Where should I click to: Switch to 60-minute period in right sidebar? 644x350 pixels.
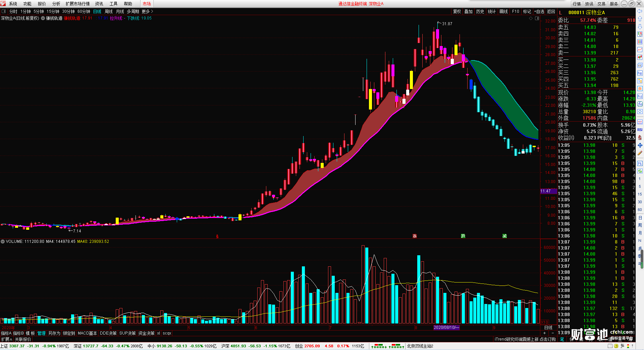(x=640, y=210)
